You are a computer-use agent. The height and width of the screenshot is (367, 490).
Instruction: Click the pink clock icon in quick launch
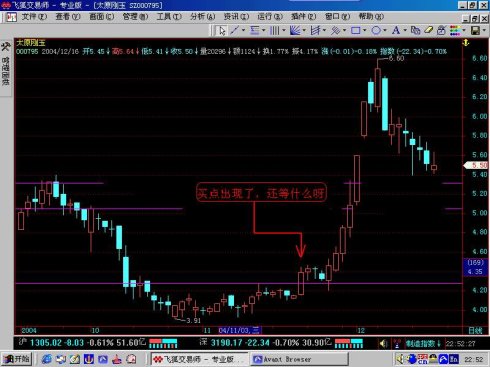tap(131, 359)
